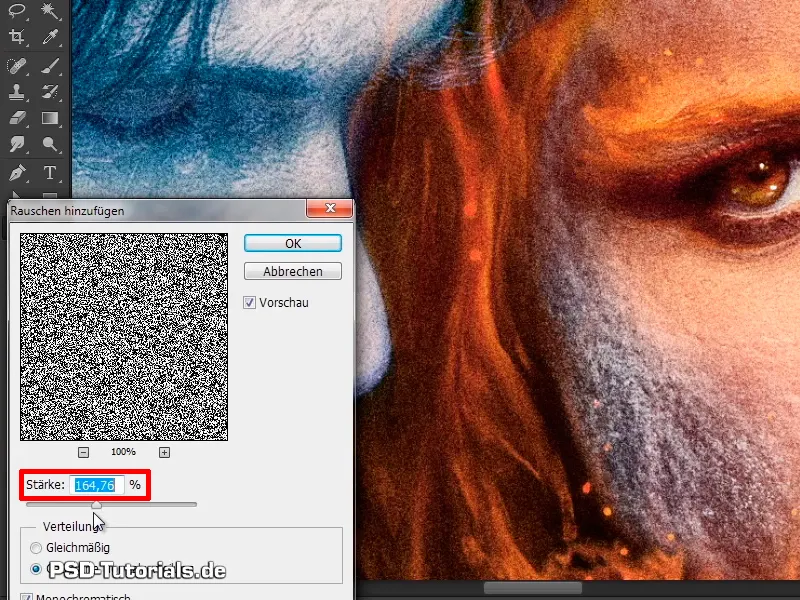This screenshot has height=600, width=800.
Task: Close the Rauschen hinzufügen dialog
Action: (x=330, y=208)
